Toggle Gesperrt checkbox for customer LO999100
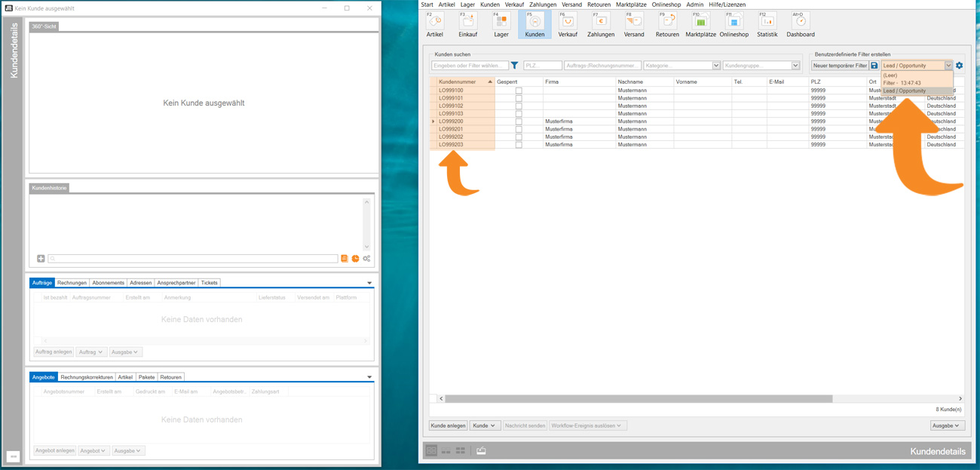The height and width of the screenshot is (470, 980). pyautogui.click(x=519, y=91)
